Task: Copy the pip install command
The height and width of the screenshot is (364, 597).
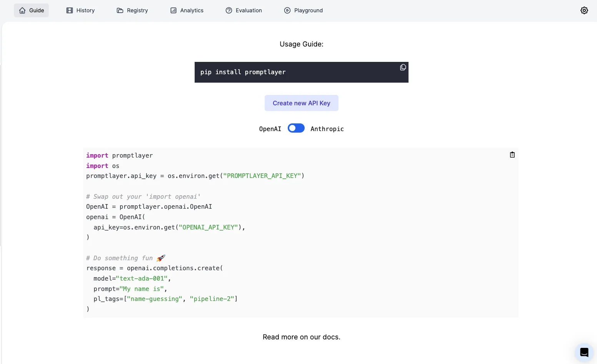Action: 403,68
